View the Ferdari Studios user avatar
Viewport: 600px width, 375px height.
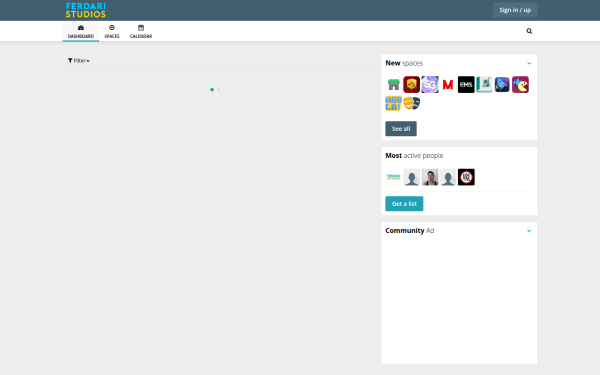coord(393,177)
